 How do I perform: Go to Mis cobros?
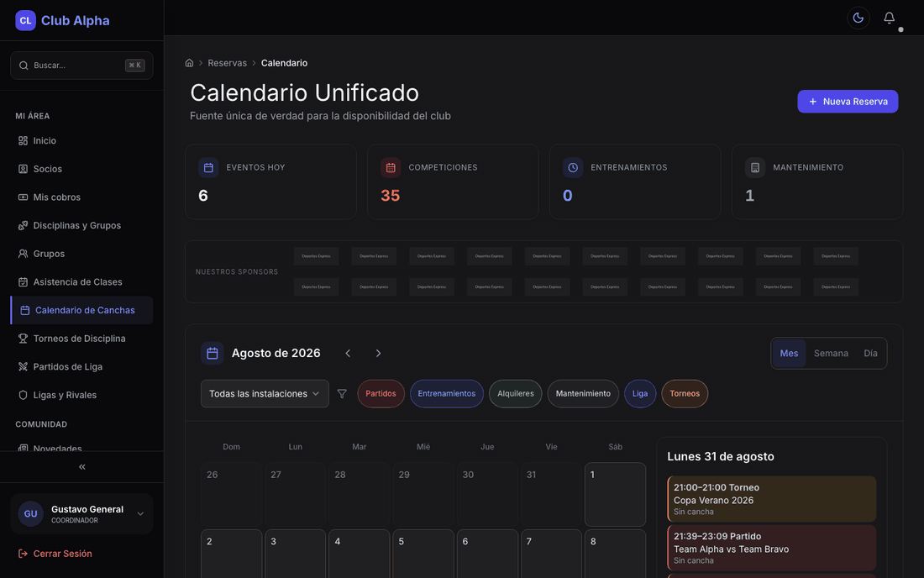coord(82,197)
